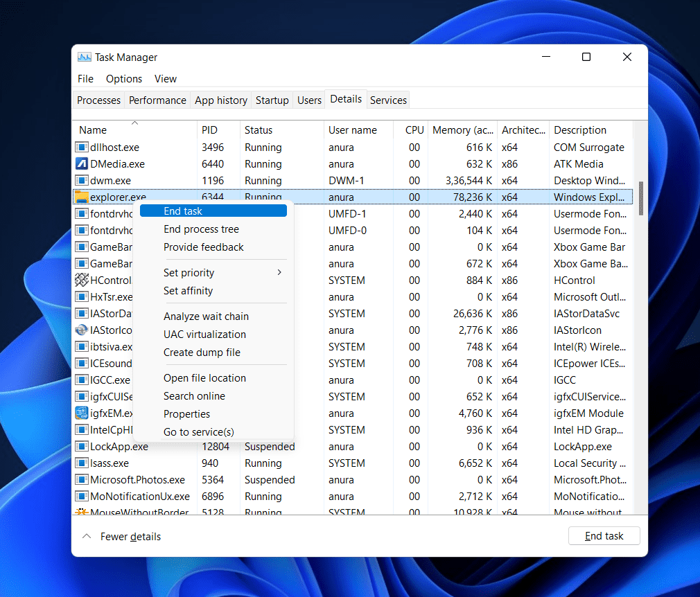700x597 pixels.
Task: Collapse view using Fewer details chevron
Action: coord(87,536)
